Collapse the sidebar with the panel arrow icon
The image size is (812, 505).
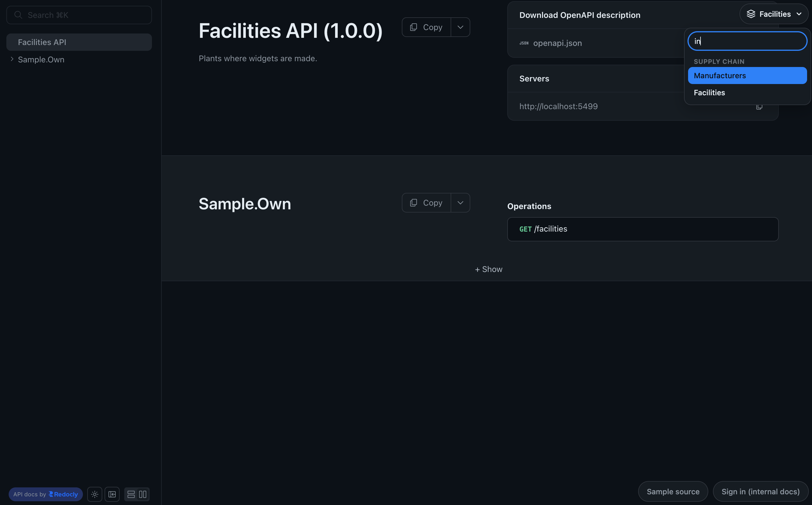112,494
